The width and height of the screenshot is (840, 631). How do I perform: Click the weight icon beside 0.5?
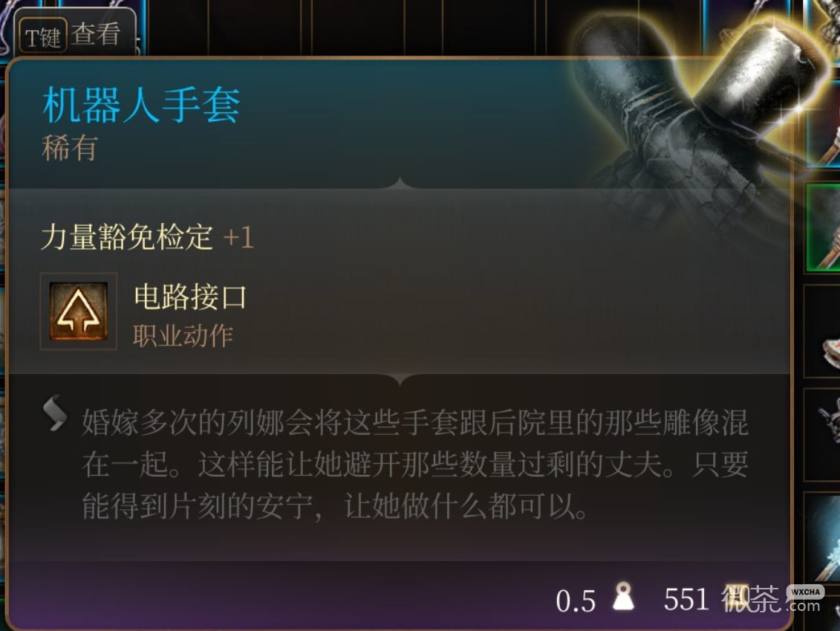coord(623,596)
